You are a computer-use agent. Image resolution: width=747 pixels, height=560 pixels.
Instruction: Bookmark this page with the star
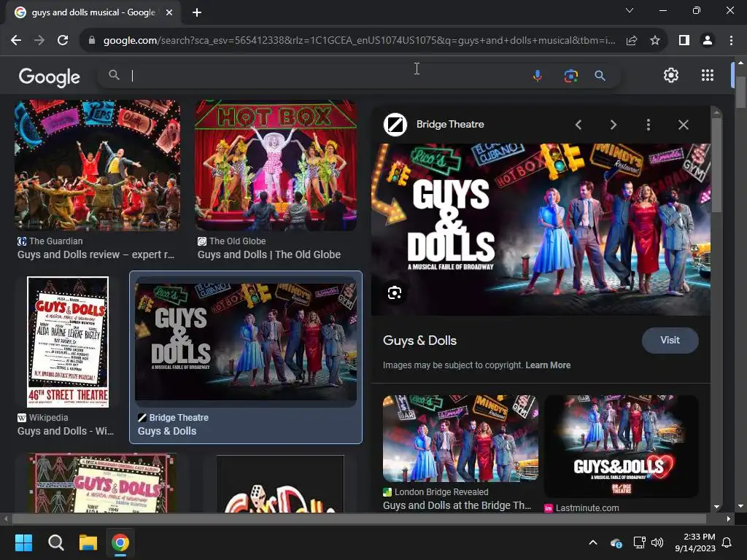655,41
